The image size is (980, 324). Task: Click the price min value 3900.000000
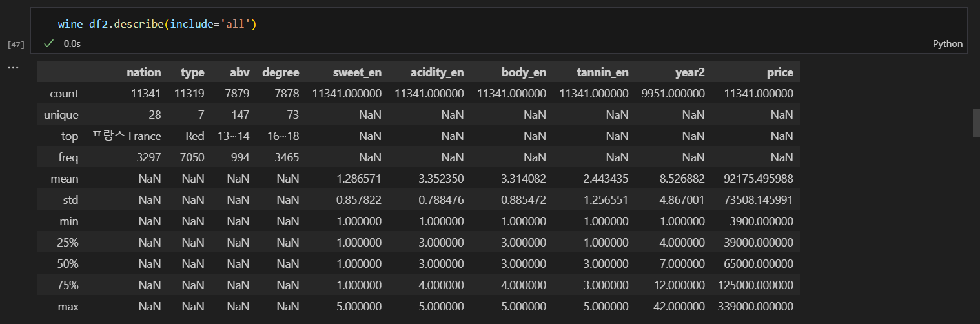[x=762, y=221]
